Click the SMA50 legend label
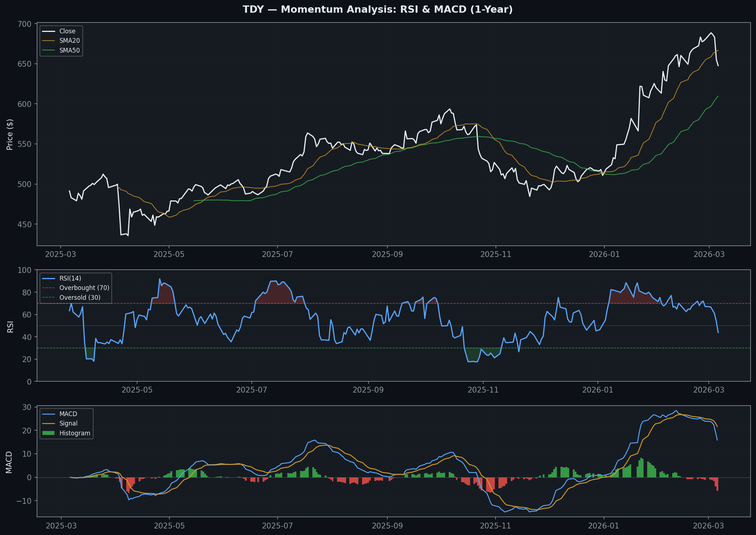 pyautogui.click(x=69, y=50)
